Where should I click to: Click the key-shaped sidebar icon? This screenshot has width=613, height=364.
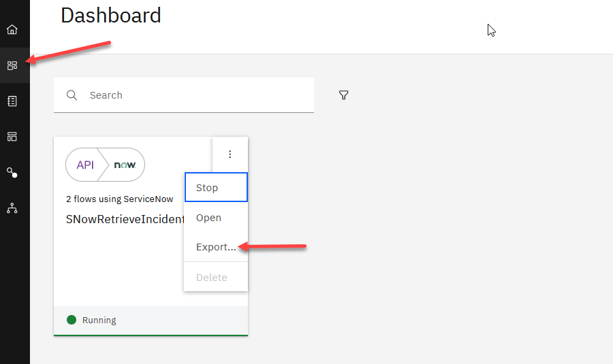point(12,173)
